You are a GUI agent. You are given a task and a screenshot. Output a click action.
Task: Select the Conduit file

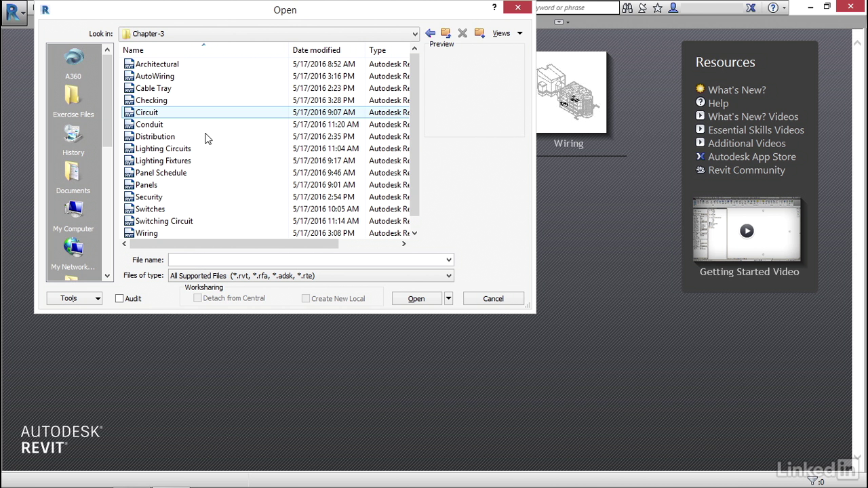click(149, 125)
